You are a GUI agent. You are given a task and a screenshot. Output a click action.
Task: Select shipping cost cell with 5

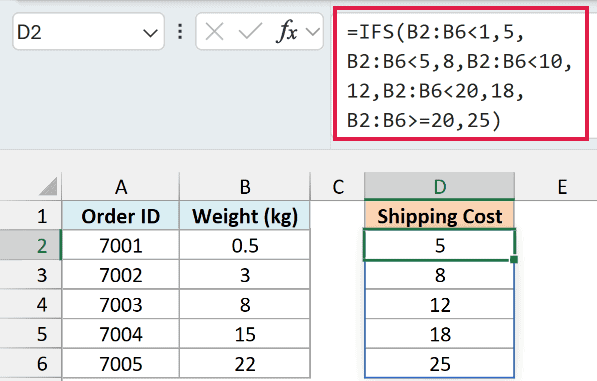(x=439, y=245)
